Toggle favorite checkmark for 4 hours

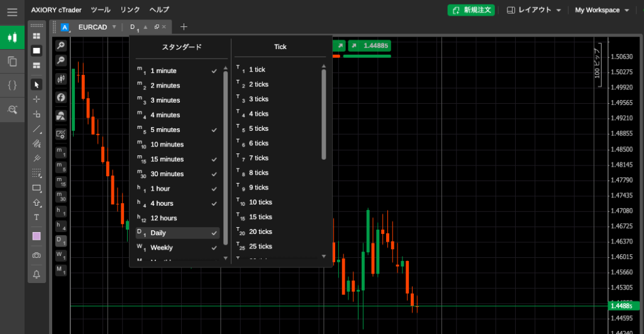(214, 204)
